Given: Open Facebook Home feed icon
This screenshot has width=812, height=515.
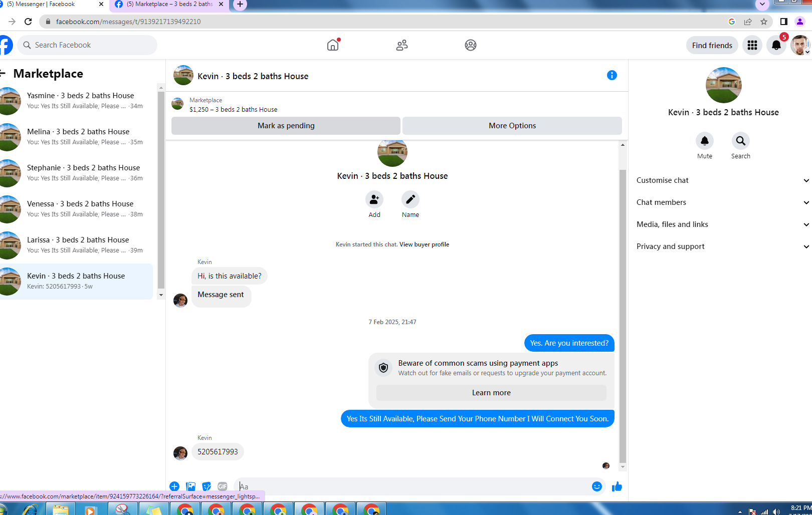Looking at the screenshot, I should (333, 45).
